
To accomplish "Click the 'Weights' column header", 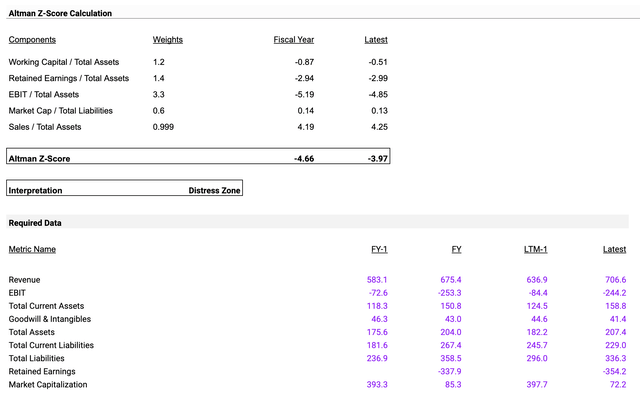I will click(x=168, y=40).
